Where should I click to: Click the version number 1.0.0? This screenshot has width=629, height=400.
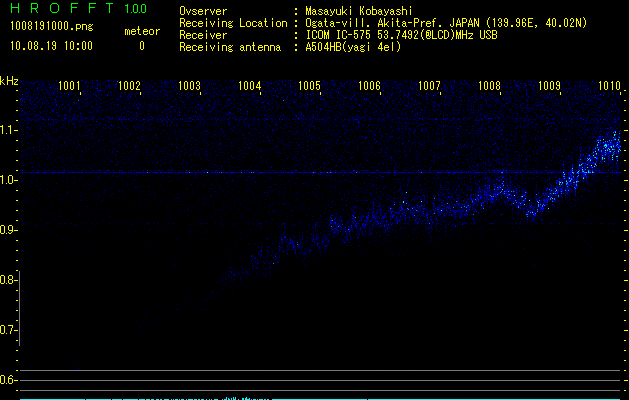[136, 8]
